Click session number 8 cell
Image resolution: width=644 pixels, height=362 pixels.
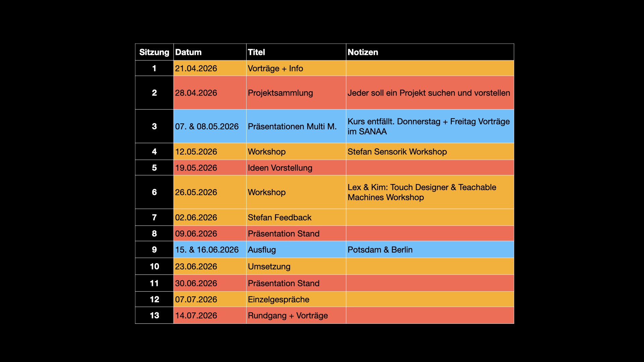(x=154, y=233)
